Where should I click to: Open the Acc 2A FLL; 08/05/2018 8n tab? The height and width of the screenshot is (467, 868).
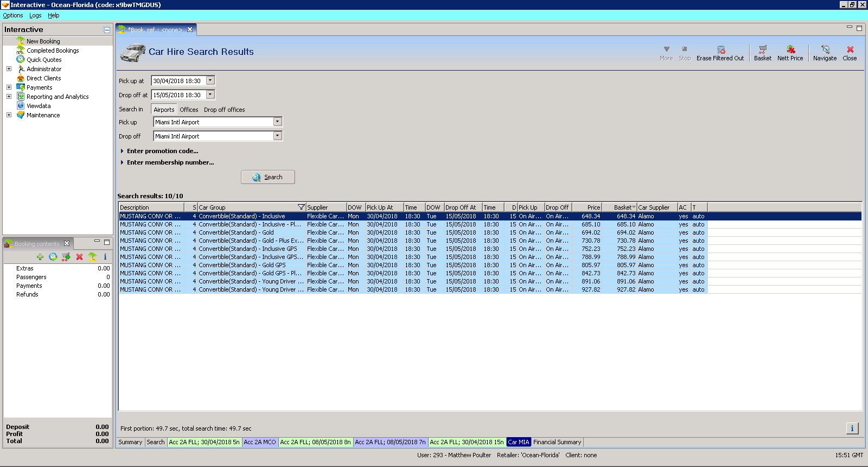[315, 442]
